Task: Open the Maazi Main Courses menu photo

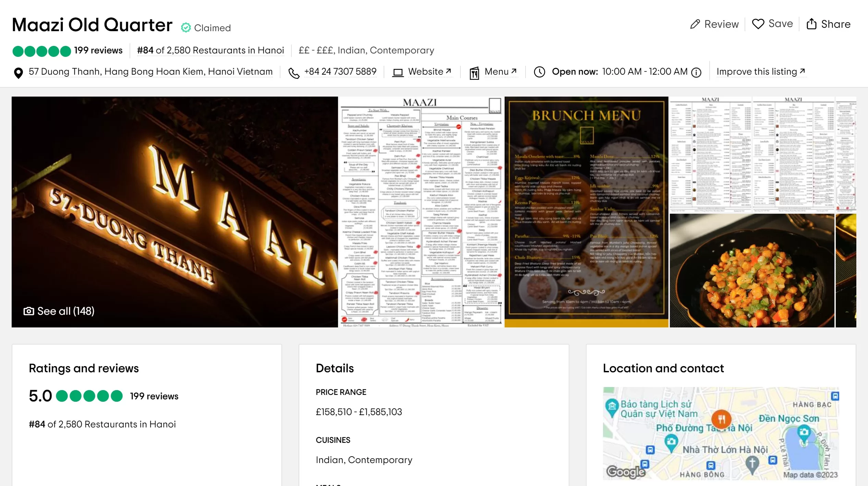Action: [x=421, y=212]
